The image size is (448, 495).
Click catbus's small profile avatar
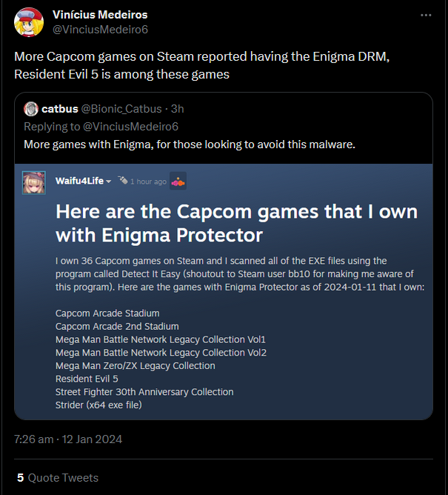tap(30, 109)
